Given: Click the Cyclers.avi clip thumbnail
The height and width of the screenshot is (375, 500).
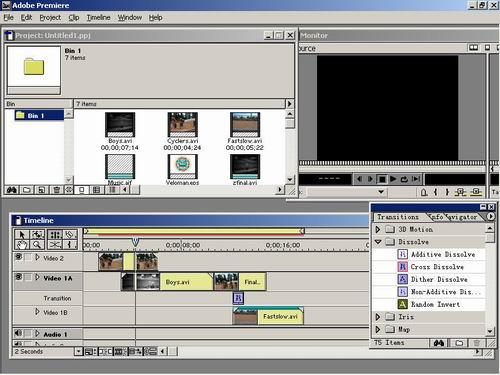Looking at the screenshot, I should pyautogui.click(x=182, y=125).
